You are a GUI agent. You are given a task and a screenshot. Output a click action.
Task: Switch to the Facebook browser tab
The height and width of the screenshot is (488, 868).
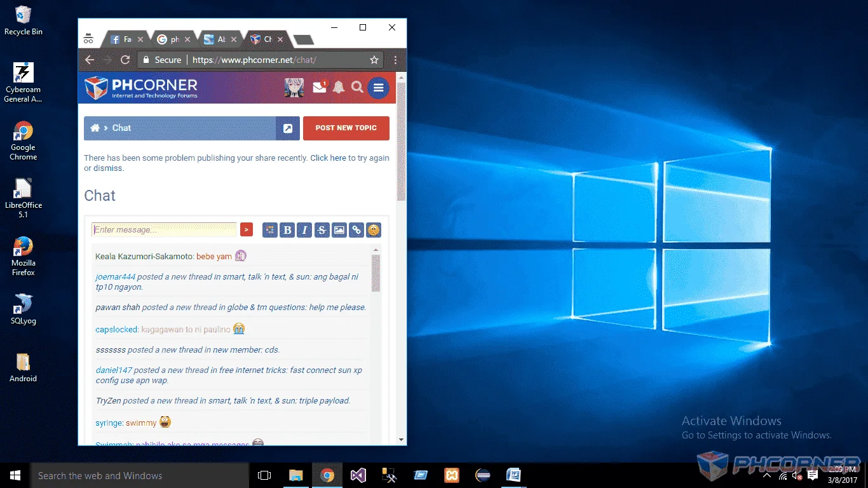point(126,39)
